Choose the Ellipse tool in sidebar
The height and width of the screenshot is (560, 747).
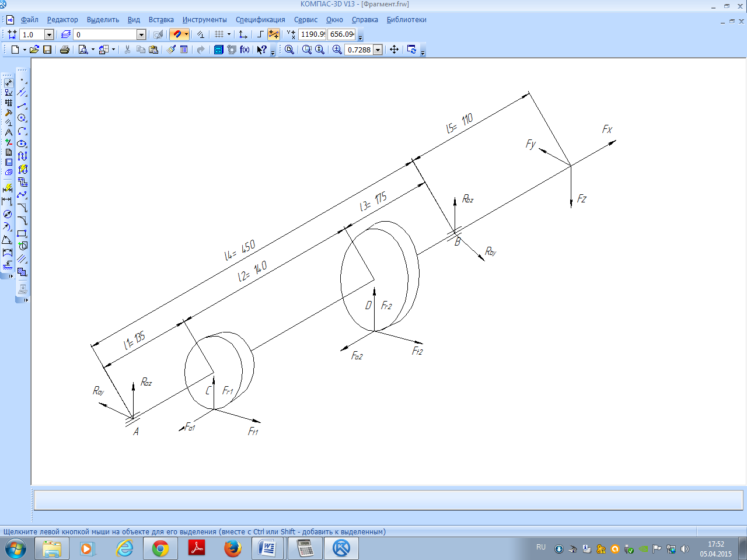22,143
